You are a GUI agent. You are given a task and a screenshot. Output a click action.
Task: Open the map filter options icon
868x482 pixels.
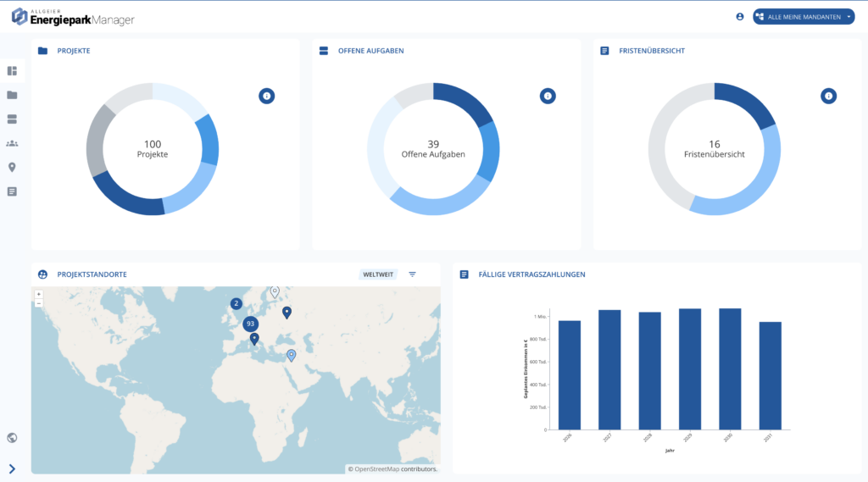click(413, 274)
